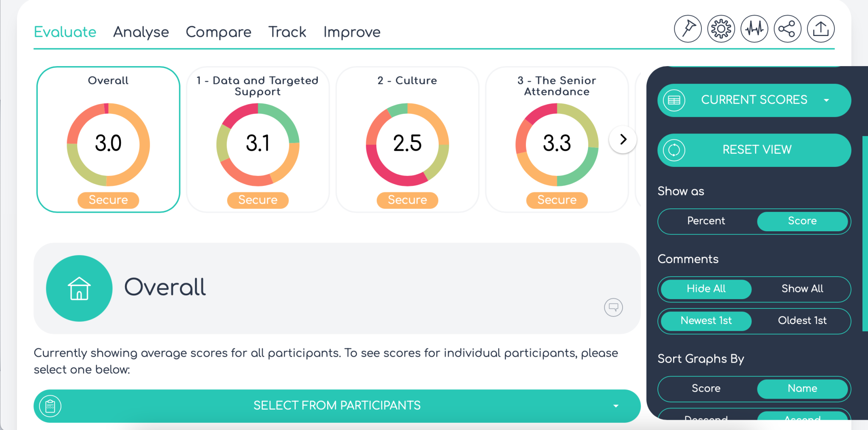The width and height of the screenshot is (868, 430).
Task: Select Oldest 1st comment ordering
Action: click(x=802, y=321)
